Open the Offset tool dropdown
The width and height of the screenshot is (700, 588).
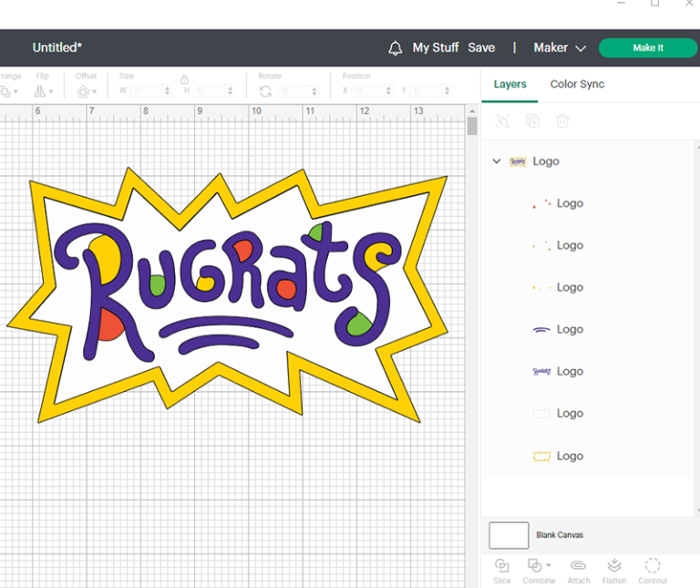click(x=86, y=91)
